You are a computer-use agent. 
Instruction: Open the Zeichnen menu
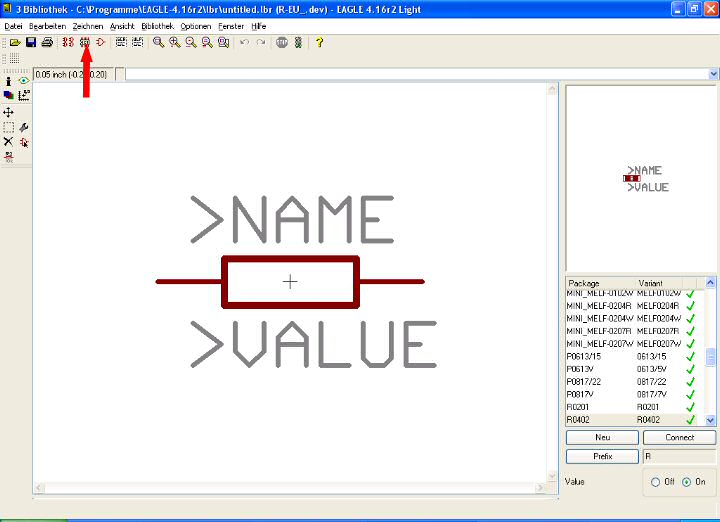pos(88,24)
